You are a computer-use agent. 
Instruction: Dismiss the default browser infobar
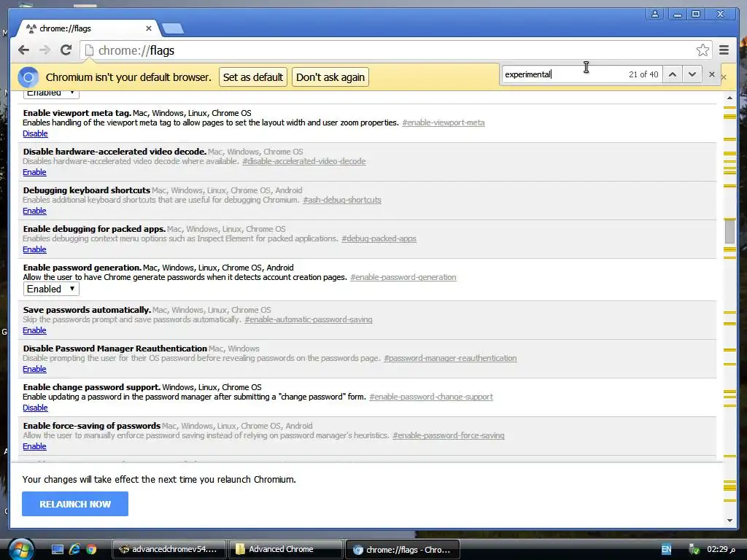(x=724, y=77)
